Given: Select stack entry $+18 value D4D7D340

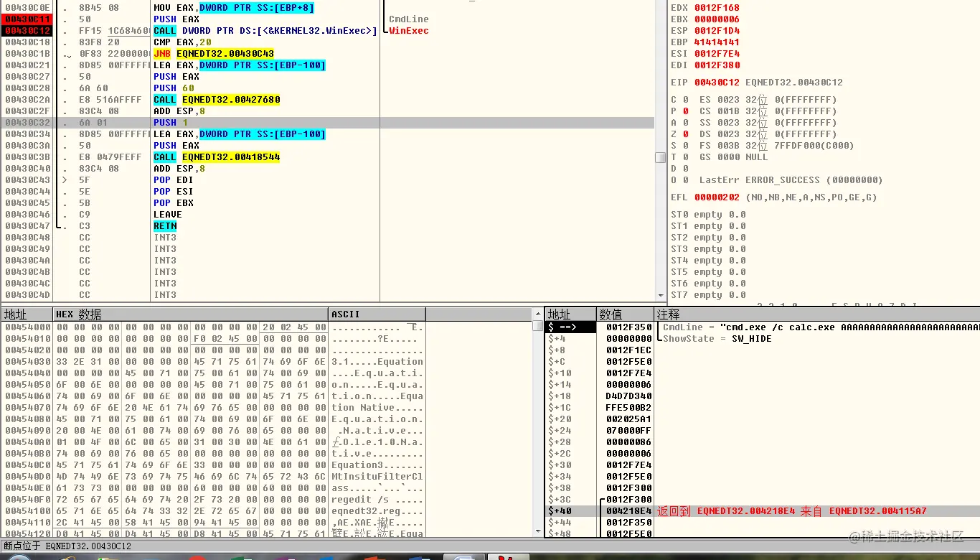Looking at the screenshot, I should (x=600, y=396).
